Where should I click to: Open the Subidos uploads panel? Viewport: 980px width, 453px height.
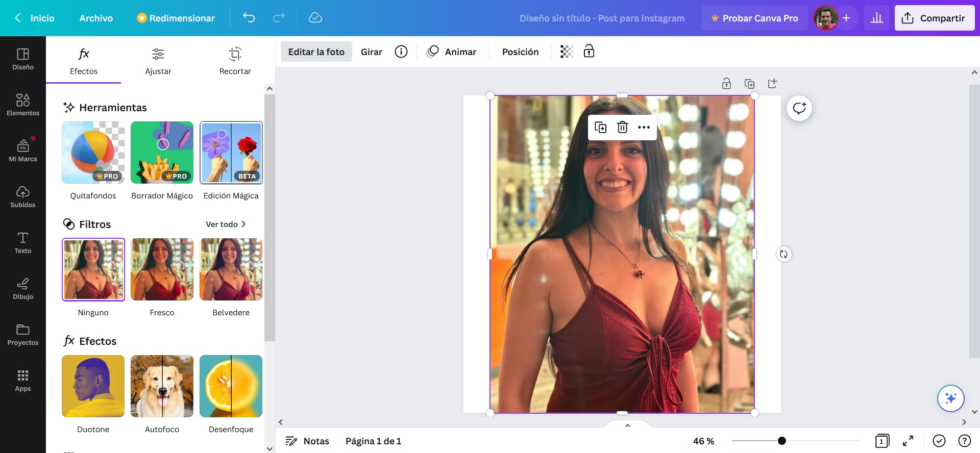coord(23,197)
